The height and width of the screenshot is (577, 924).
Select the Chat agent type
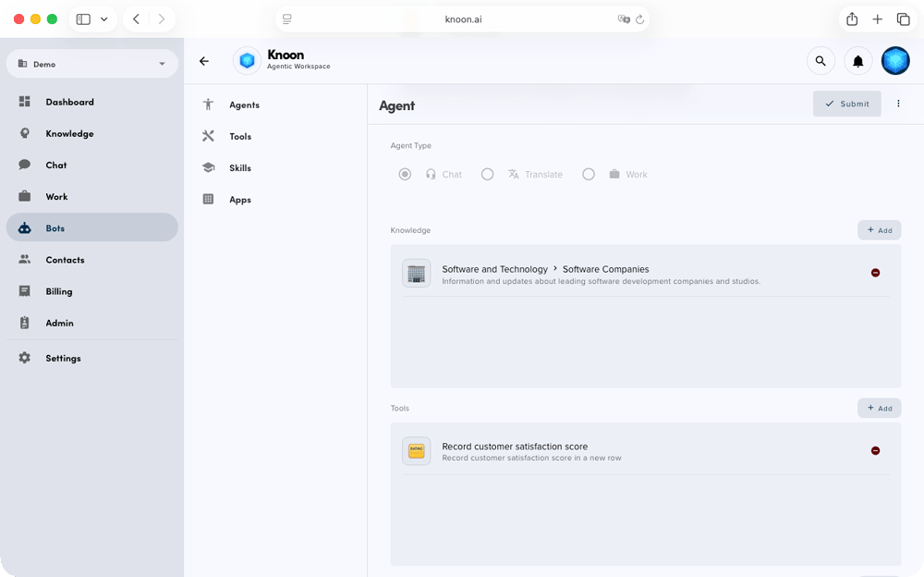405,174
